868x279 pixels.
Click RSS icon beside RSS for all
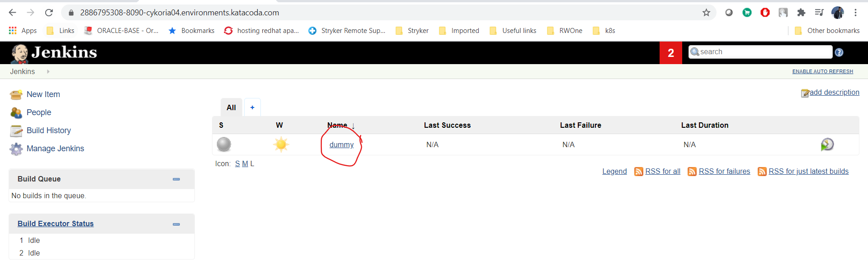tap(639, 172)
